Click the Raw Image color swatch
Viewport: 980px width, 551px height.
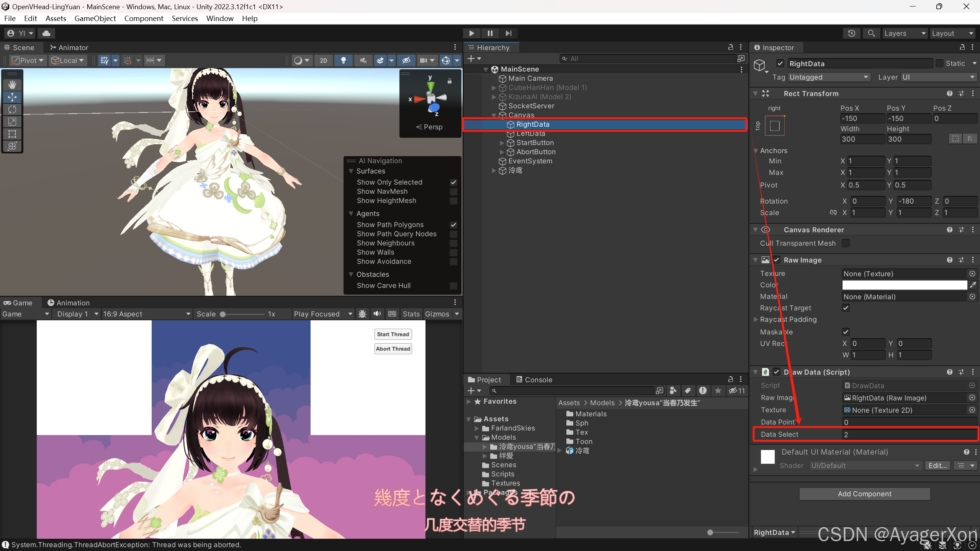(x=905, y=285)
